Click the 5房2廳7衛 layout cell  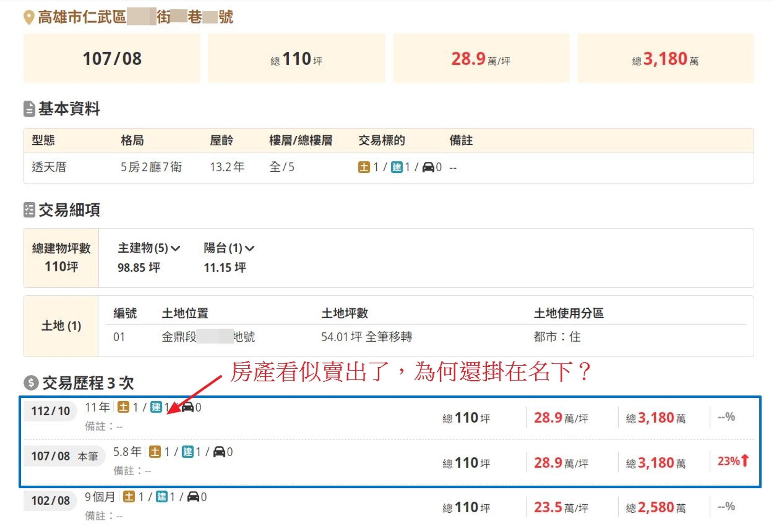[151, 167]
